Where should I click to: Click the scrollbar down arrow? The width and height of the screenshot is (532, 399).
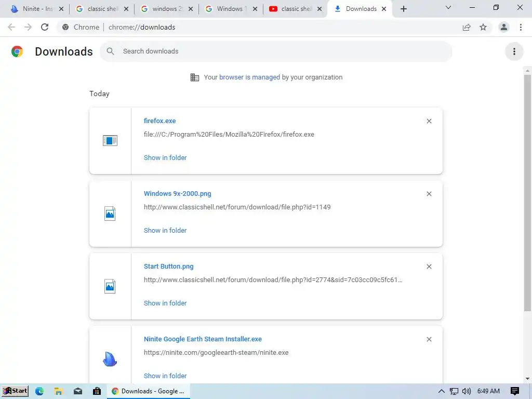(x=527, y=379)
